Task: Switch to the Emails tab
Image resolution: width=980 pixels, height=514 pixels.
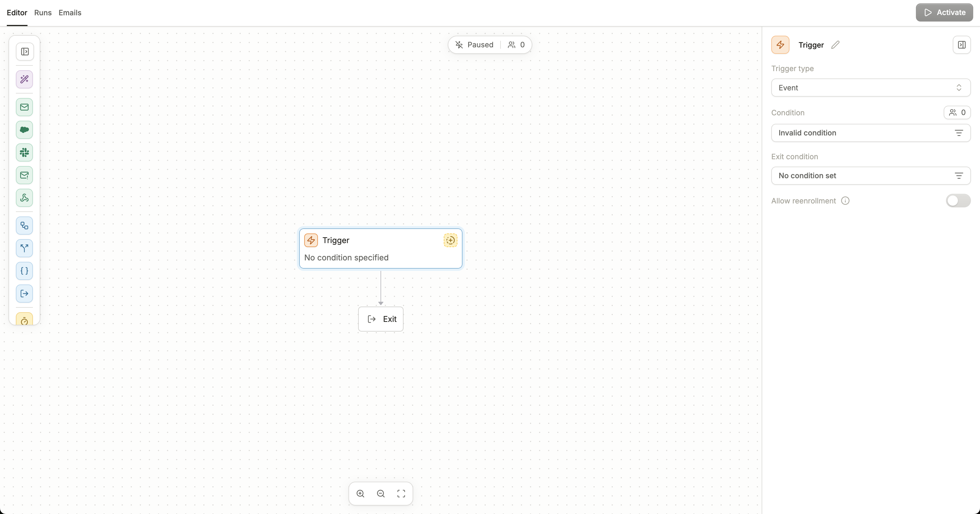Action: [70, 12]
